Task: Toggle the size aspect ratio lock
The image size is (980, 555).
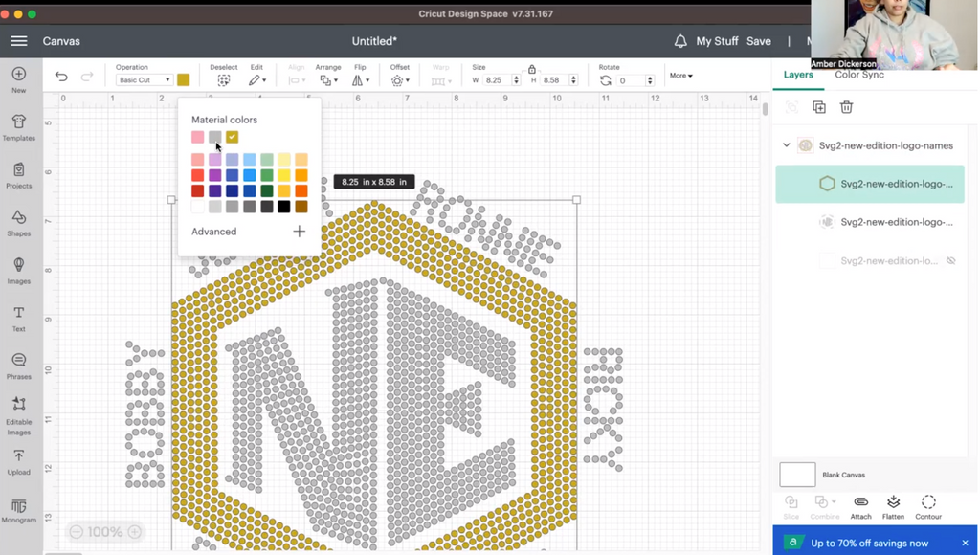Action: pyautogui.click(x=532, y=69)
